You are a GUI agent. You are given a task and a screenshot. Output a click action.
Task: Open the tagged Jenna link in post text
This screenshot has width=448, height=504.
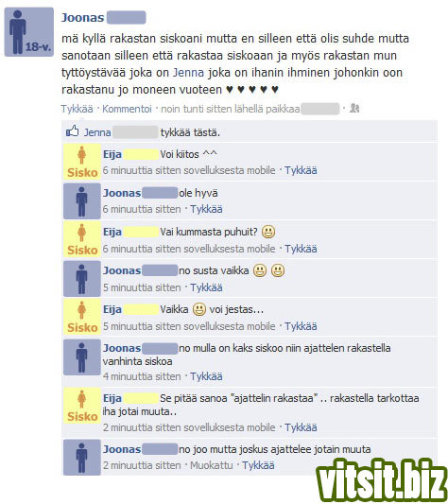pyautogui.click(x=188, y=72)
